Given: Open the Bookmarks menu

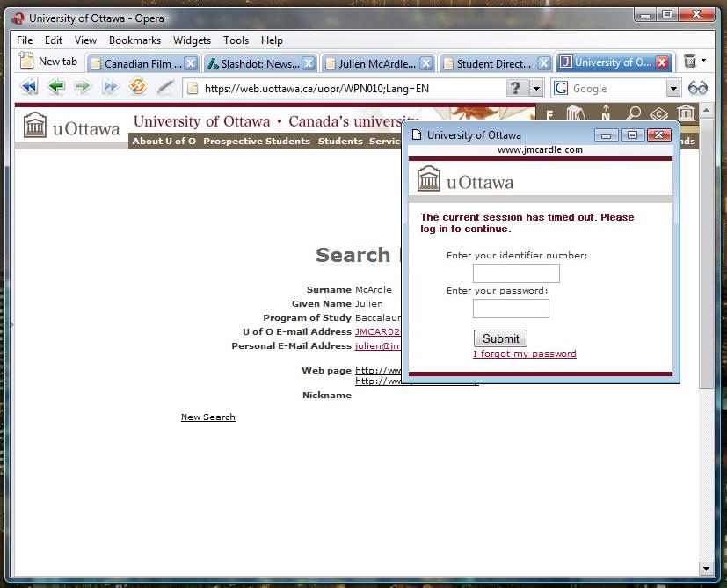Looking at the screenshot, I should point(134,40).
